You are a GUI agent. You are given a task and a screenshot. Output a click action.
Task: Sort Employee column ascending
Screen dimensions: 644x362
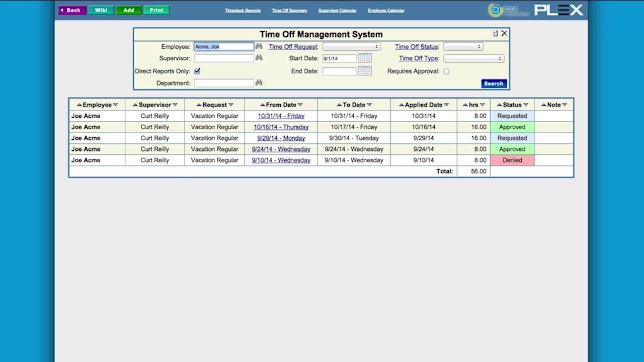pos(79,105)
